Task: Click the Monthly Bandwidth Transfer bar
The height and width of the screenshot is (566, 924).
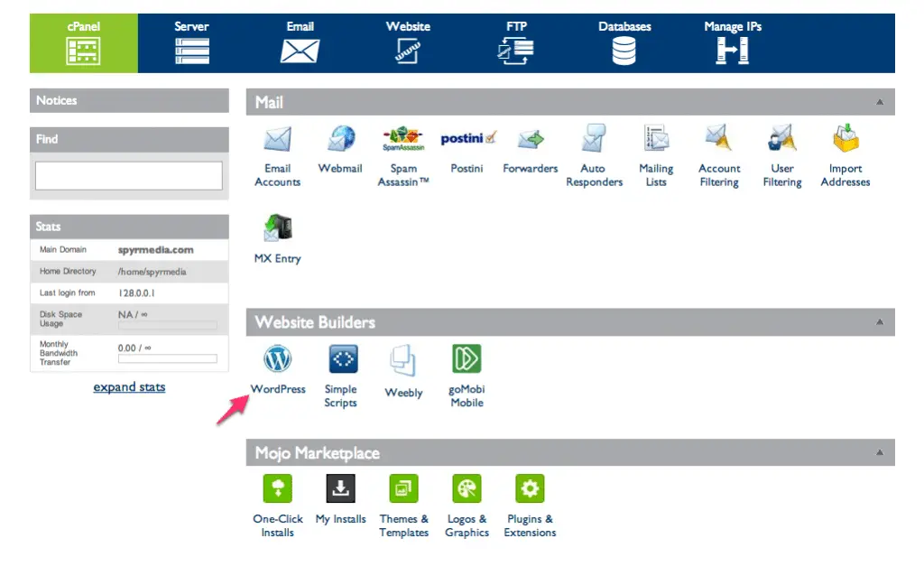Action: coord(167,358)
